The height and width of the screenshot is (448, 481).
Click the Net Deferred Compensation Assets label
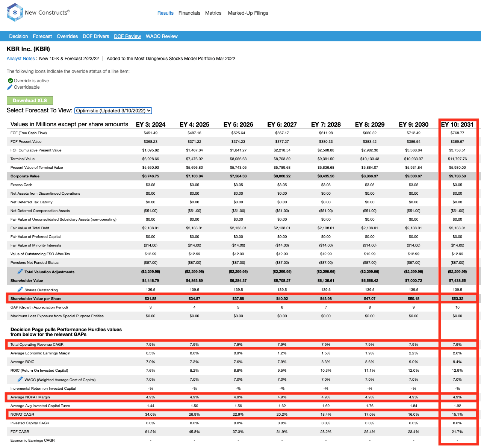pyautogui.click(x=40, y=211)
